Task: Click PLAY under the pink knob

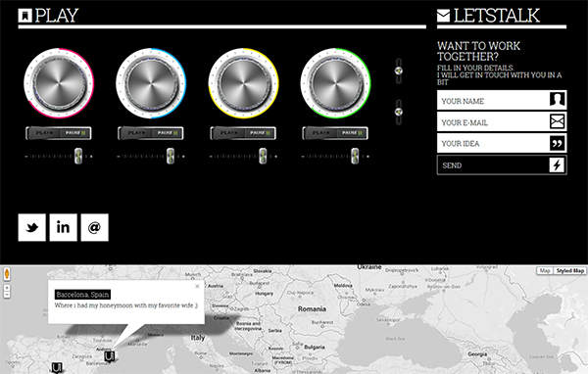Action: (44, 133)
